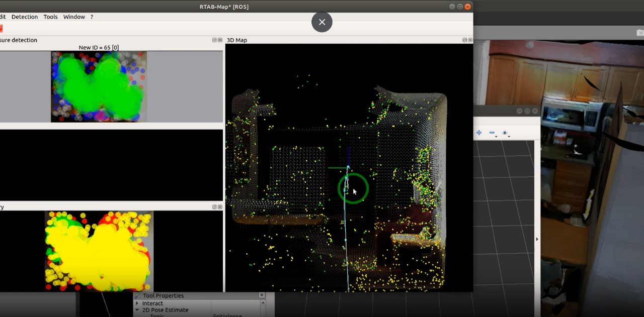This screenshot has width=644, height=317.
Task: Click the blue minus zoom-out icon
Action: click(492, 133)
